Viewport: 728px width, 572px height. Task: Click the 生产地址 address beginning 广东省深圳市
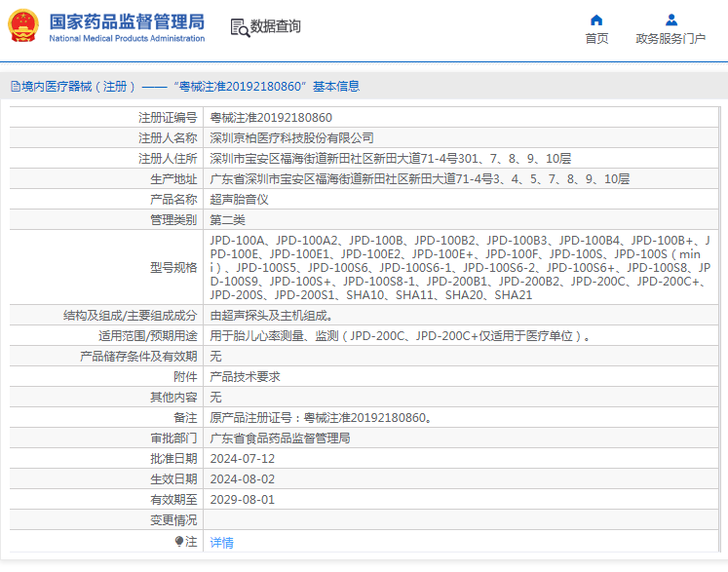pos(420,179)
